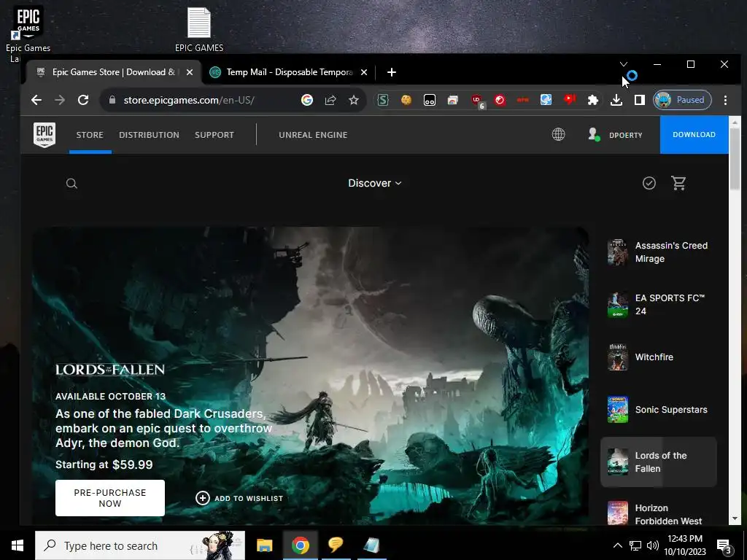Open the cookie extension icon
This screenshot has height=560, width=747.
click(406, 100)
